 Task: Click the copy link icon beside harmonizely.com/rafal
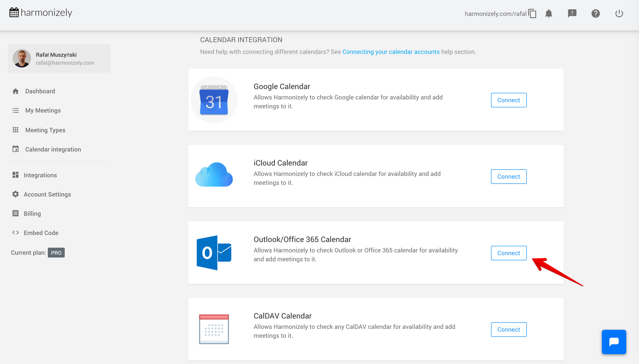(532, 14)
